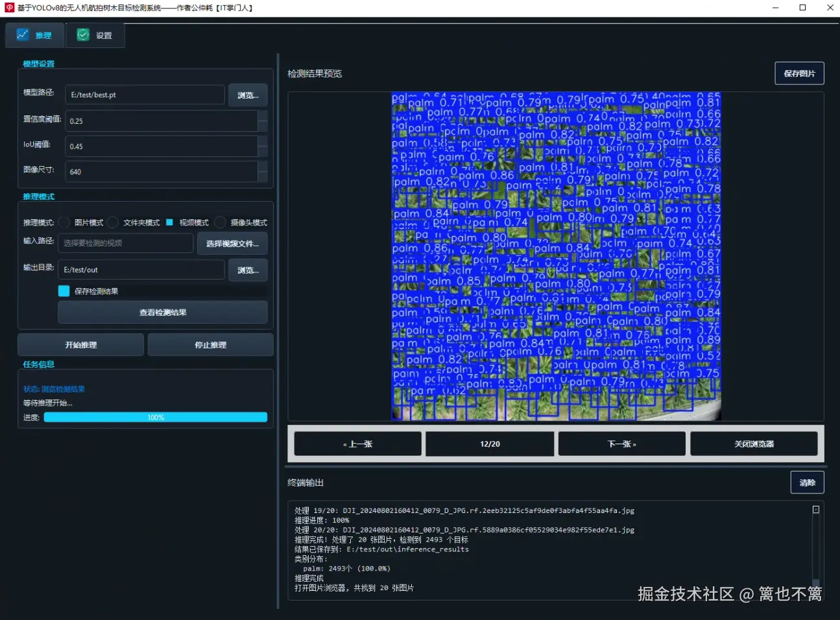Click the 输出目录 field E:/test/out
This screenshot has height=620, width=840.
click(x=141, y=270)
